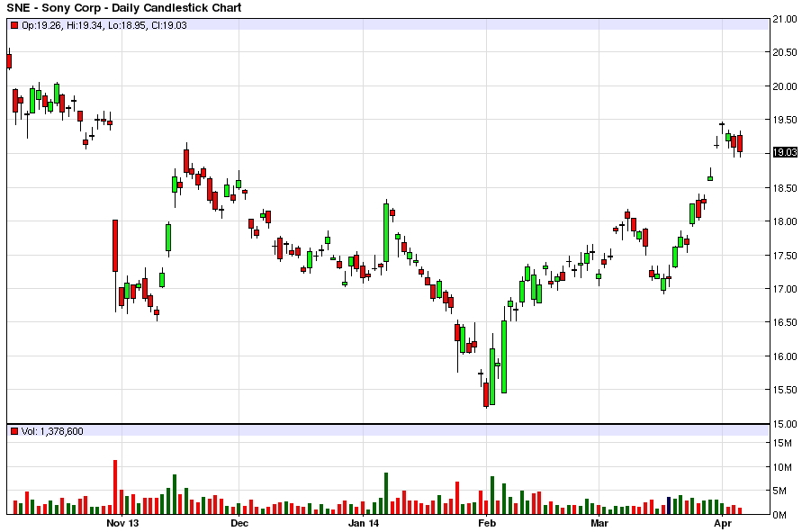Screen dimensions: 802x532
Task: Click the '18.50' price axis label
Action: [785, 188]
